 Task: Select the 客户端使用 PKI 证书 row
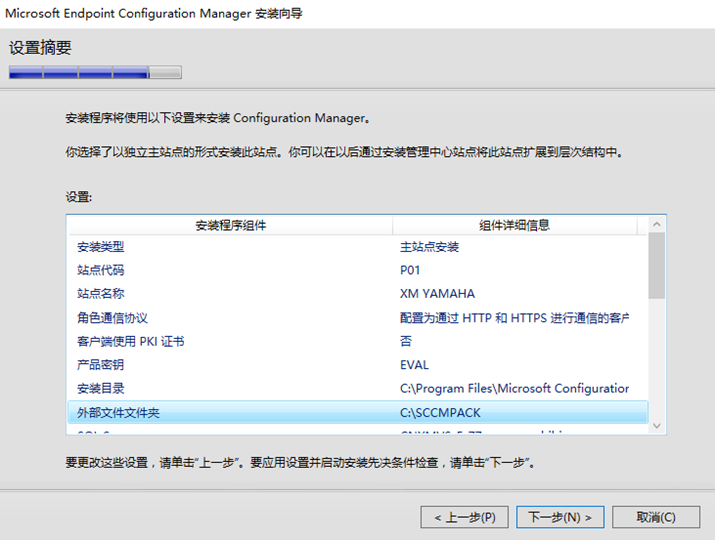[358, 342]
